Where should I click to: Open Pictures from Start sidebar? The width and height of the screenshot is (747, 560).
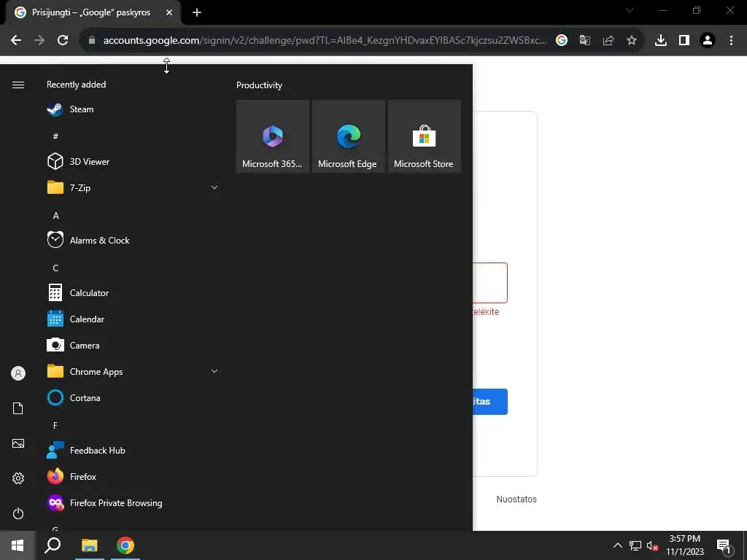click(x=18, y=443)
